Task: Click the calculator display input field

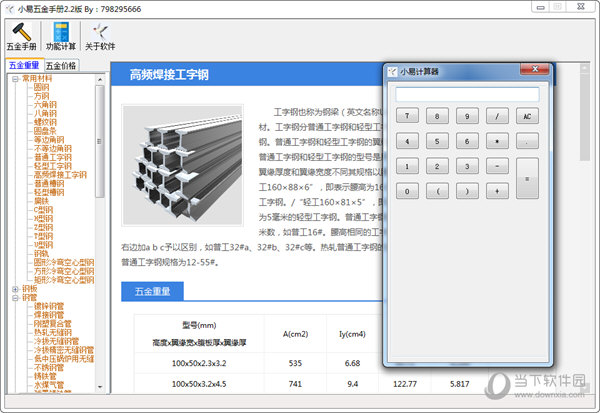Action: point(467,95)
